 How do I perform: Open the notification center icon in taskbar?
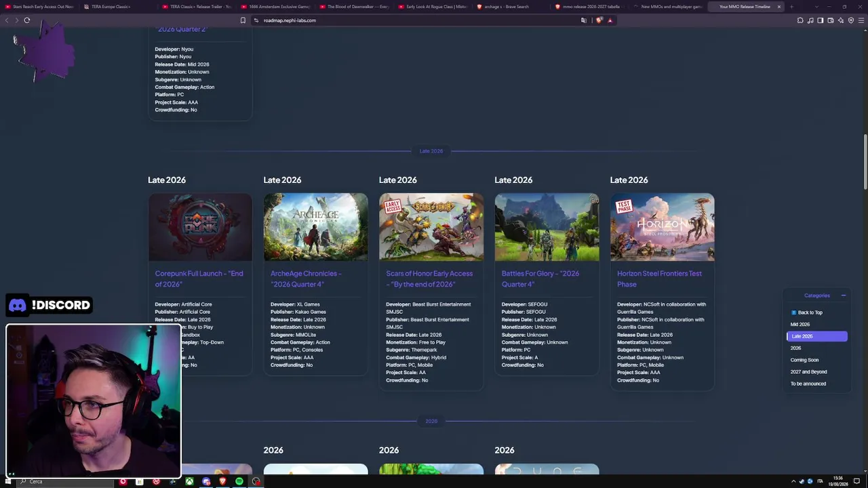[x=857, y=481]
